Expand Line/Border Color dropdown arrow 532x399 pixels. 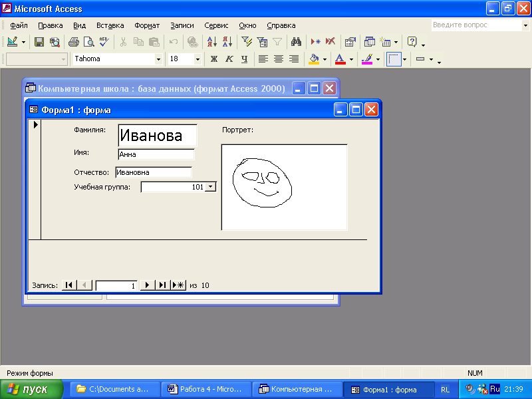378,59
